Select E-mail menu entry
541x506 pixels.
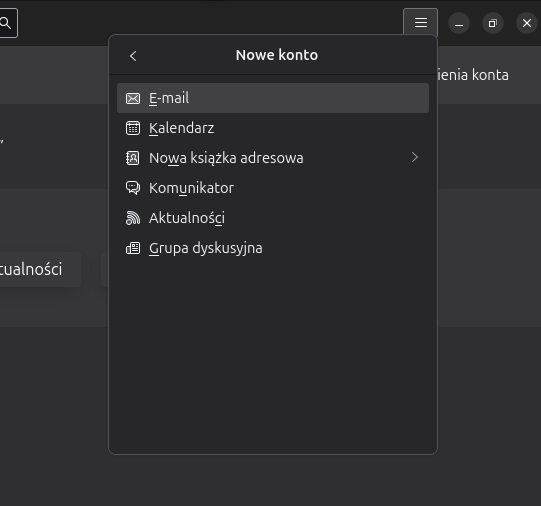click(273, 98)
